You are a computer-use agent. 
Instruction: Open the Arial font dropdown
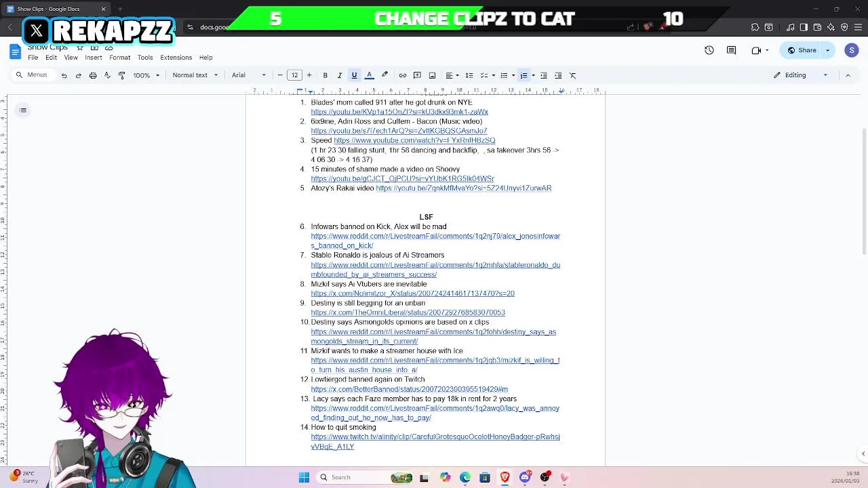[248, 75]
